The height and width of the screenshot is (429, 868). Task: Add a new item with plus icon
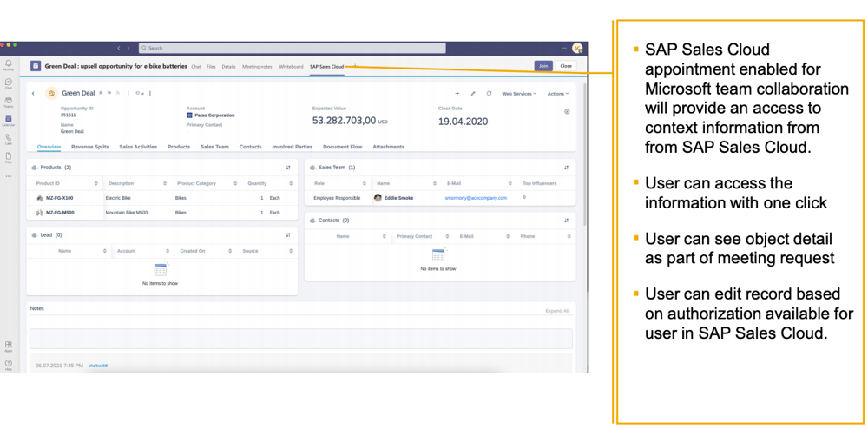click(457, 94)
